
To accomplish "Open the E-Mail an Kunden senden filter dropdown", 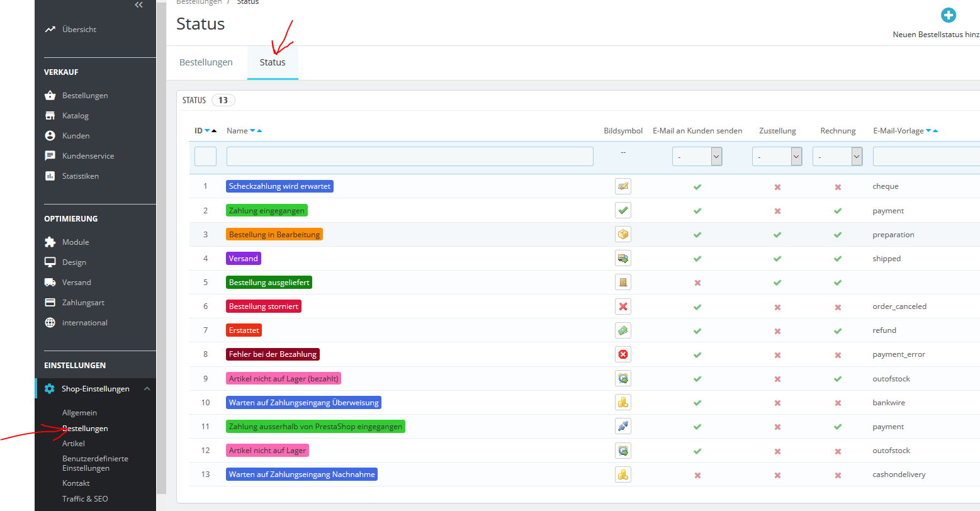I will (697, 157).
